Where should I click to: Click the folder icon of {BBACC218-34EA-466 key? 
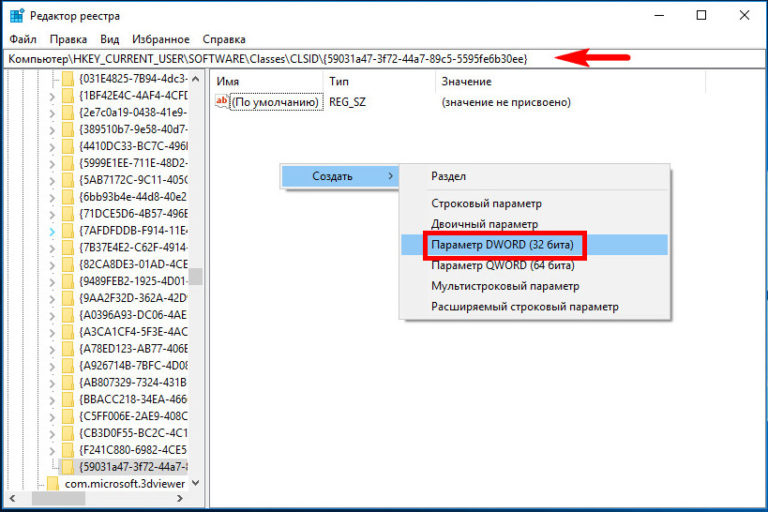point(68,398)
